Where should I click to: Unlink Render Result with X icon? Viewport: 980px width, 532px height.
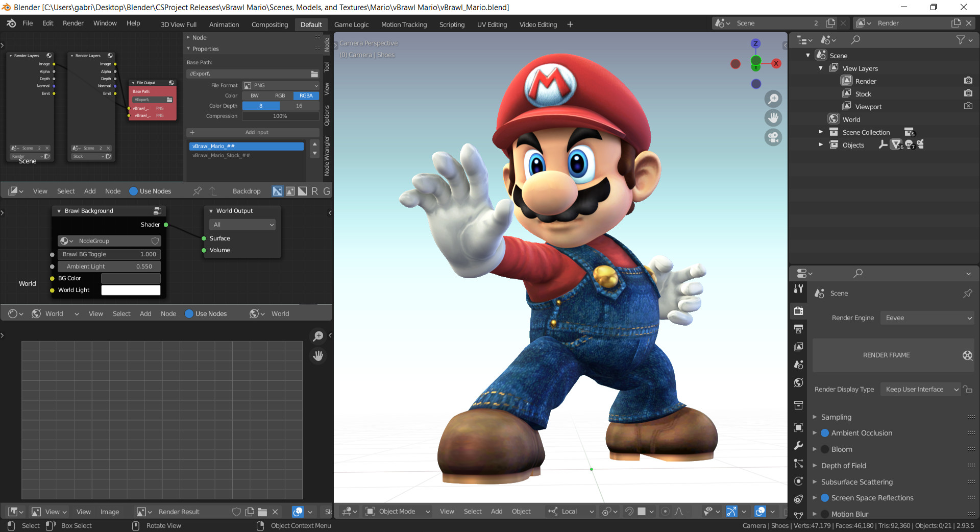click(x=275, y=512)
